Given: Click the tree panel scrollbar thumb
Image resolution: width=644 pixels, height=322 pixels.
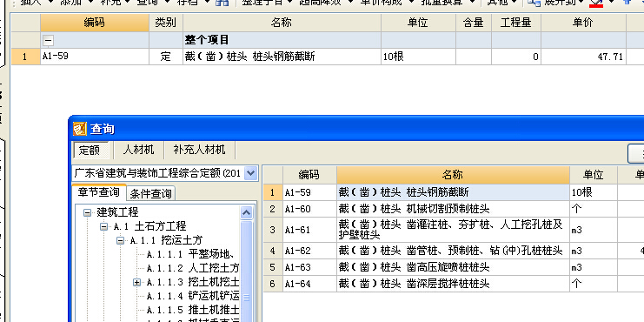Looking at the screenshot, I should [x=246, y=272].
